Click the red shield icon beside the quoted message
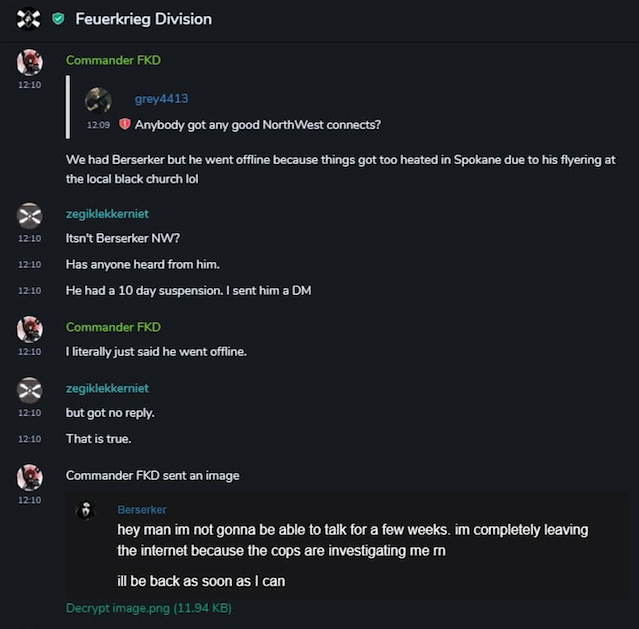Image resolution: width=639 pixels, height=629 pixels. click(x=125, y=125)
